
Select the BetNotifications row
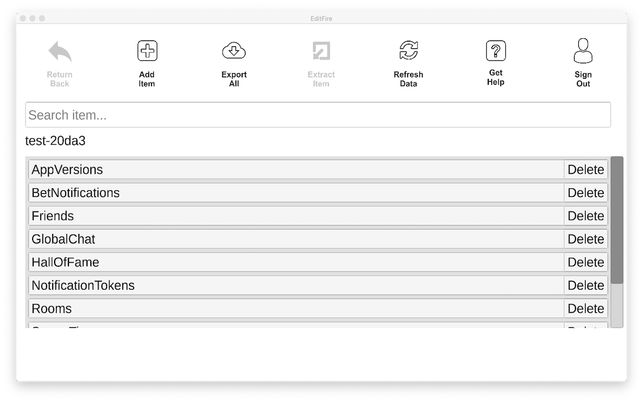(x=296, y=193)
